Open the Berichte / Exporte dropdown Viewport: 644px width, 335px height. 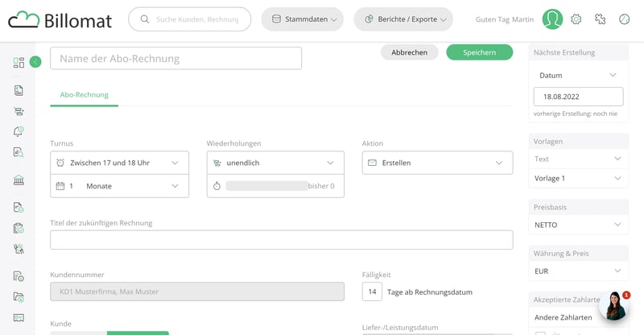[x=403, y=19]
